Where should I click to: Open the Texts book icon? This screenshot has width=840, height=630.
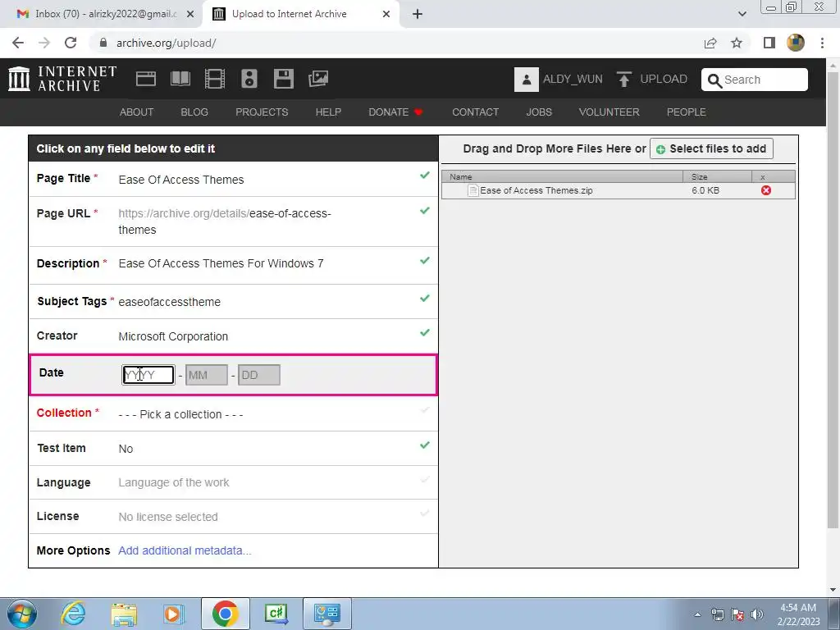click(180, 79)
